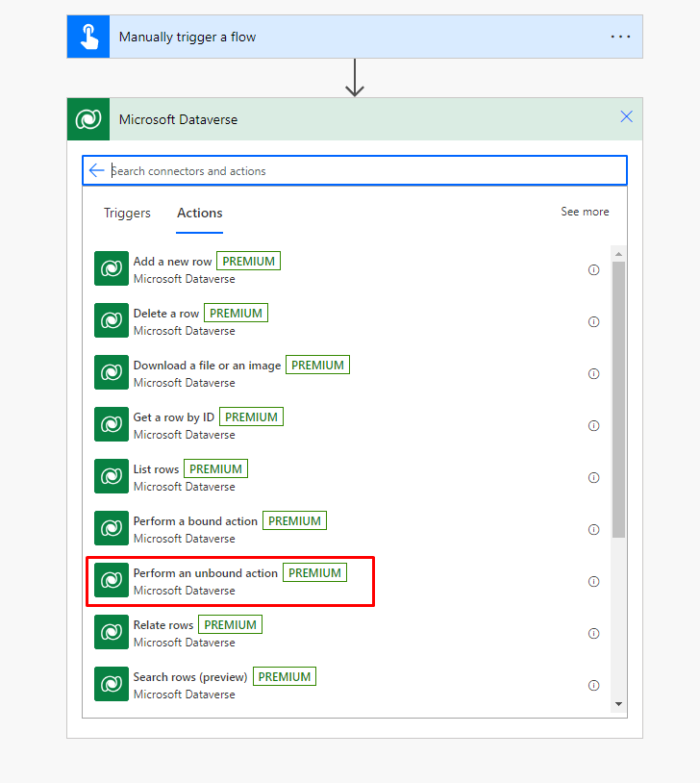
Task: Choose the Delete a row action
Action: [166, 313]
